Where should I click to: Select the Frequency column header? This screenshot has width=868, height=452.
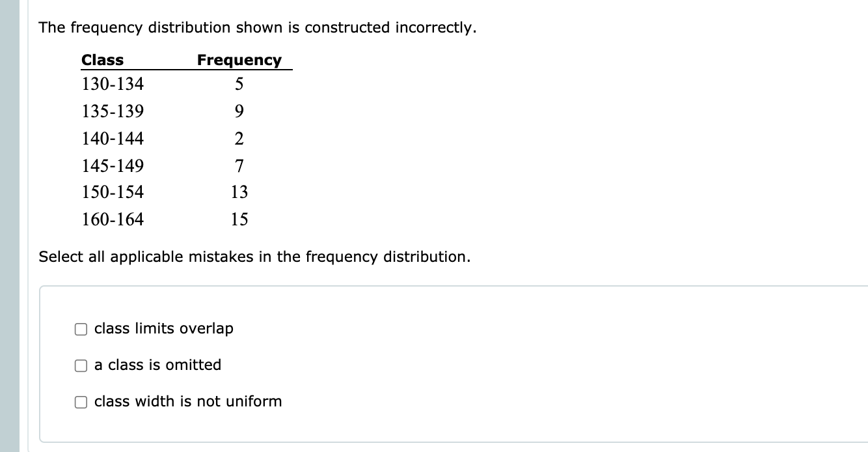point(238,60)
